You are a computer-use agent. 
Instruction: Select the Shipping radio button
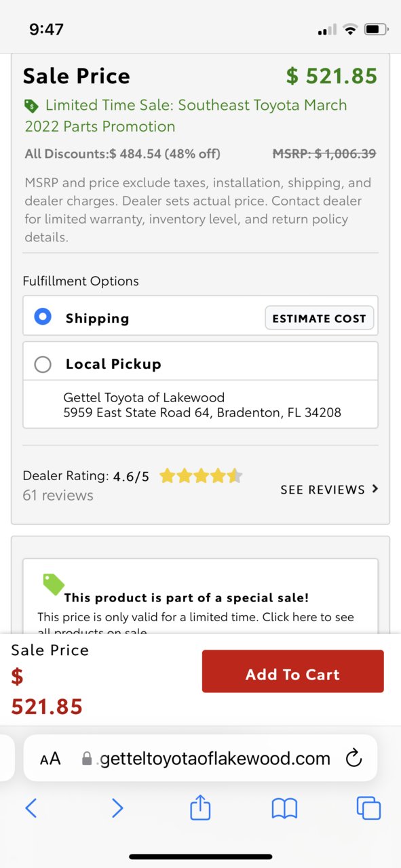point(43,317)
